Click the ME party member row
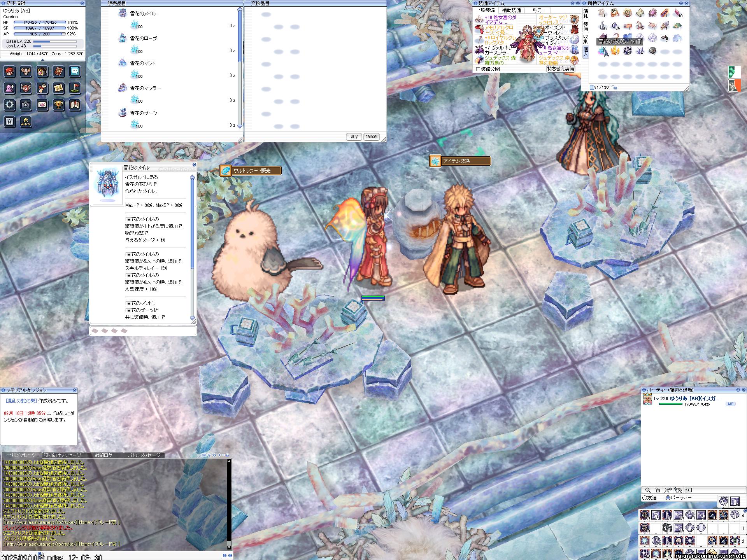This screenshot has height=560, width=747. [693, 401]
